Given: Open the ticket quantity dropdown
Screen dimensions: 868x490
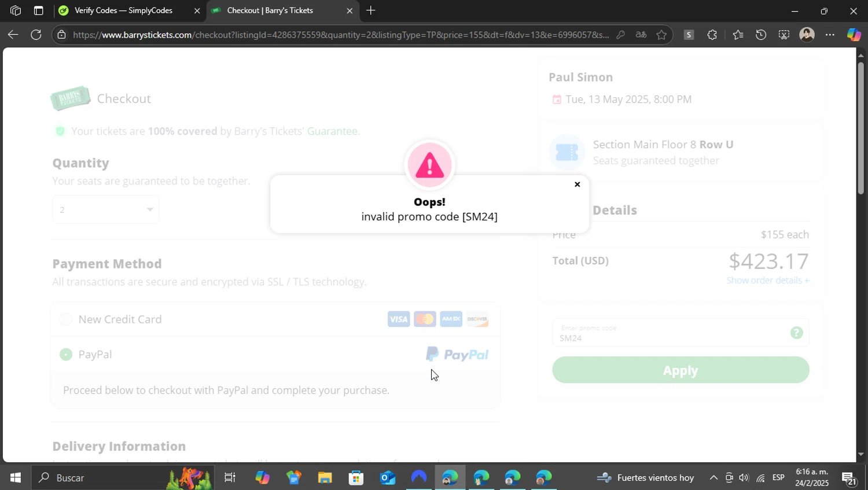Looking at the screenshot, I should [106, 209].
